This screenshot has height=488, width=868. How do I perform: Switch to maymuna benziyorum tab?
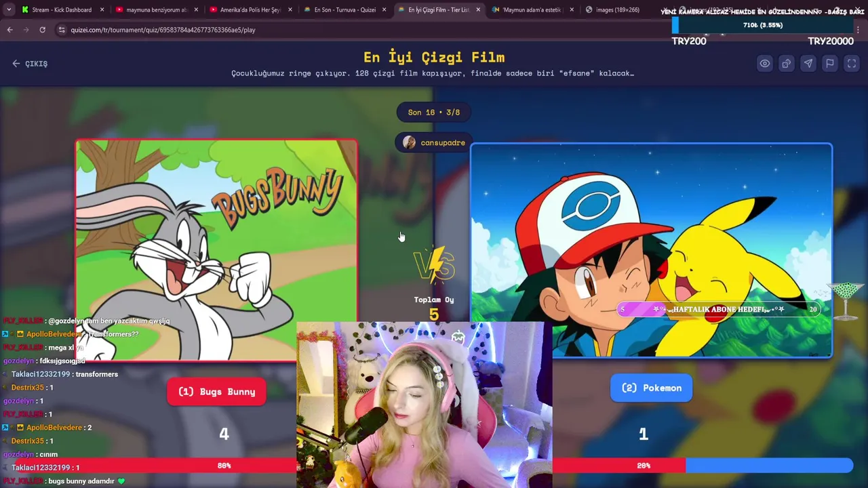[x=156, y=9]
